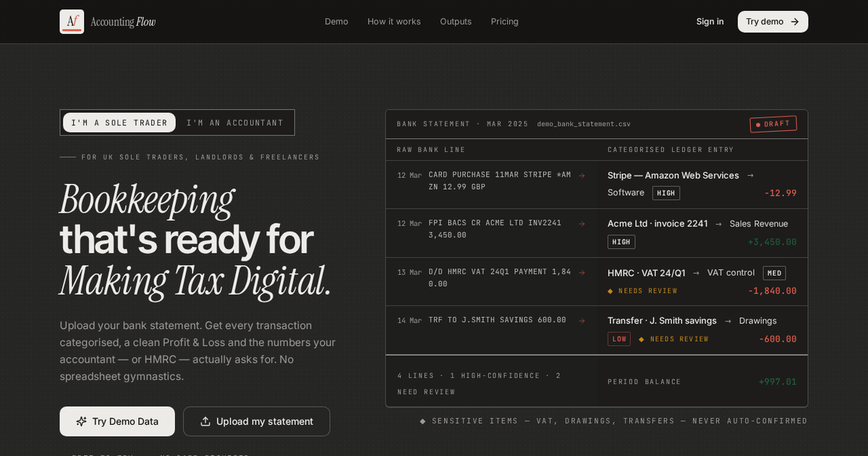Click the +3,450.00 amount
The width and height of the screenshot is (868, 456).
coord(772,242)
